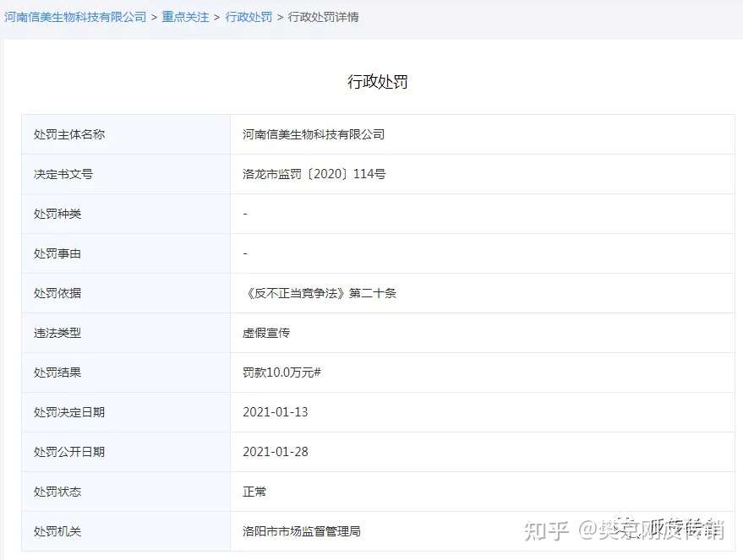Click the 处罚种类 label
Viewport: 743px width, 560px height.
(57, 214)
